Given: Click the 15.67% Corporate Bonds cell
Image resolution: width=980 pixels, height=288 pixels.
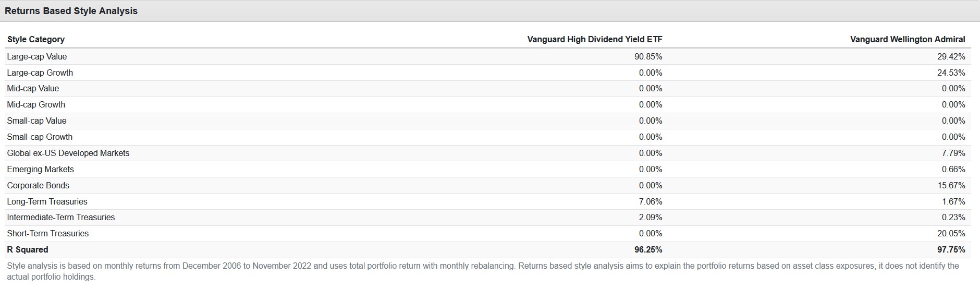Looking at the screenshot, I should pos(951,185).
